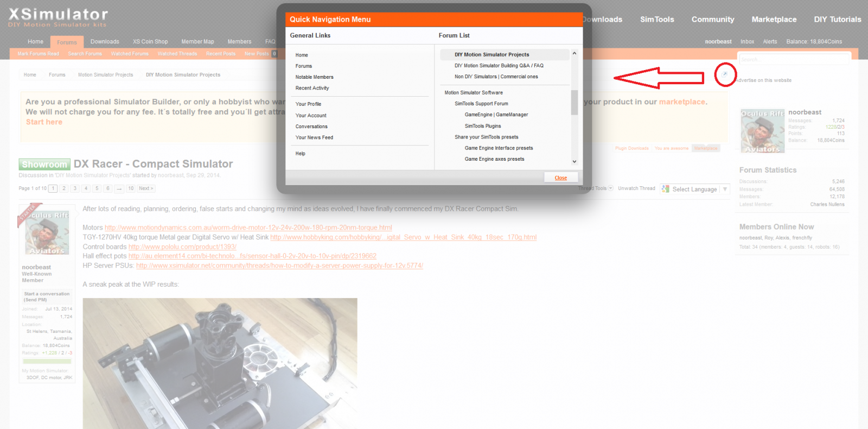Image resolution: width=868 pixels, height=429 pixels.
Task: Click the scroll up arrow in Forum List
Action: click(x=574, y=54)
